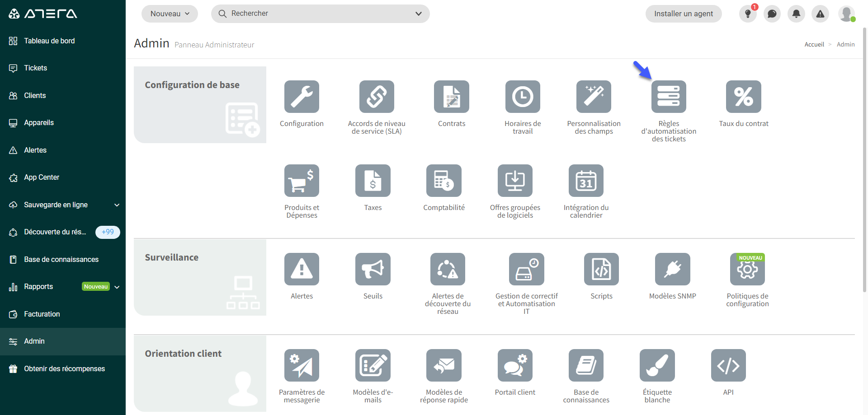Screen dimensions: 868x415
Task: Open the Comptabilité calculator icon
Action: 444,181
